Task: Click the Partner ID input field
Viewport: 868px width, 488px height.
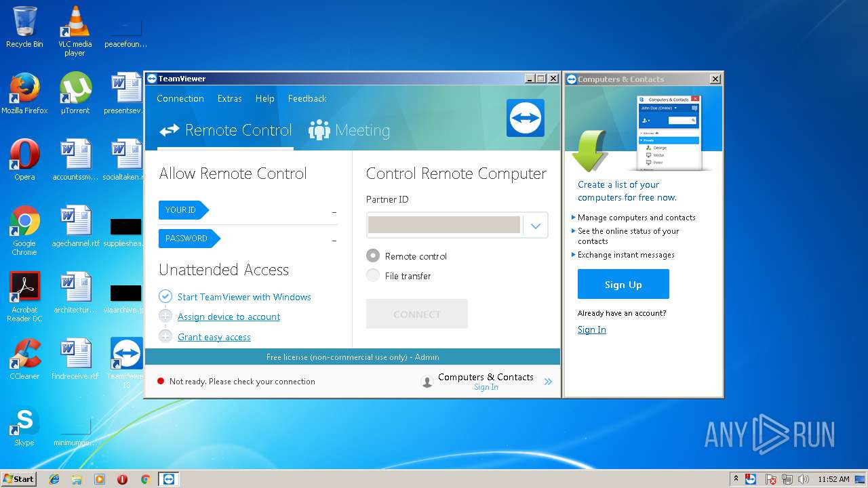Action: pos(444,225)
